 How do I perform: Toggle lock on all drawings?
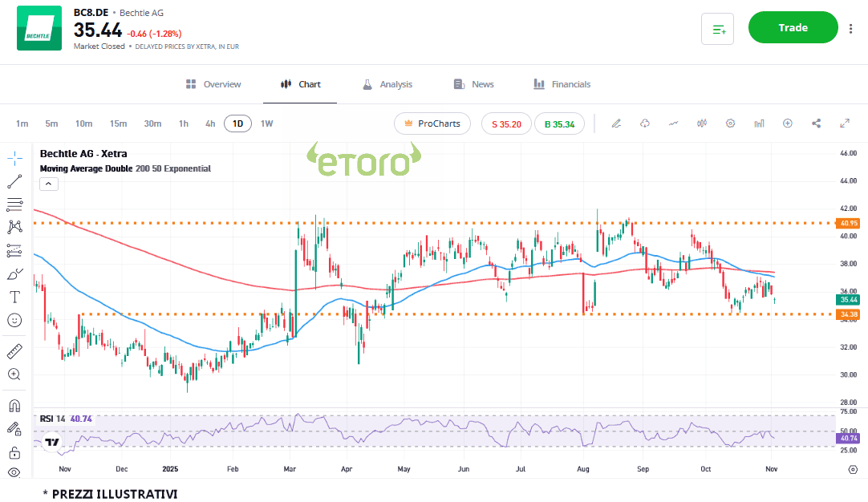tap(14, 452)
